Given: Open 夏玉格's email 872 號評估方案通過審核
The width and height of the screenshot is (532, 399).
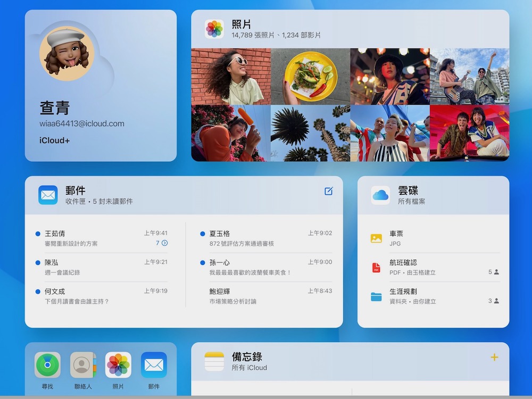Looking at the screenshot, I should [x=266, y=238].
